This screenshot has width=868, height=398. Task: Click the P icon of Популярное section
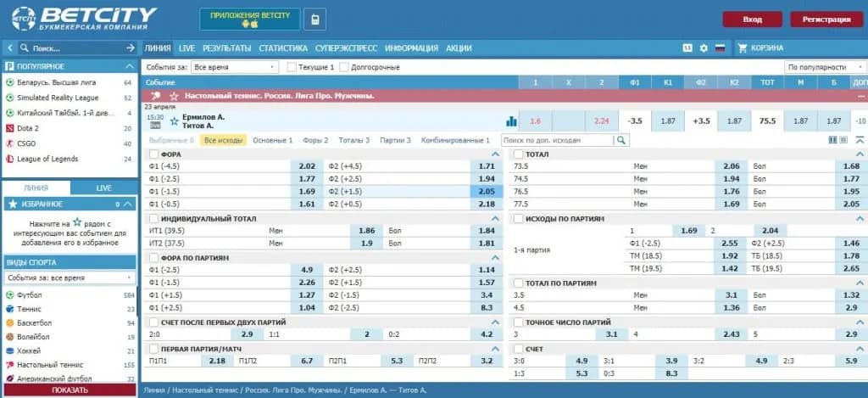click(9, 66)
